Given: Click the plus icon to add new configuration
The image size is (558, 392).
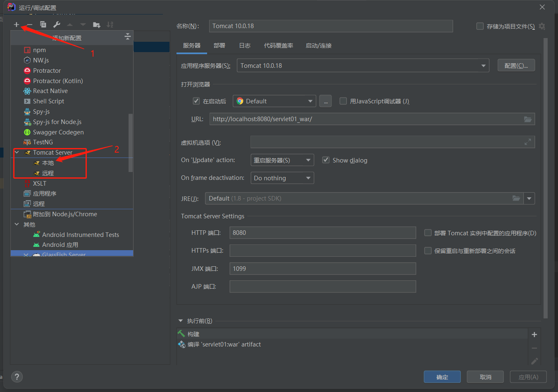Looking at the screenshot, I should pos(17,25).
